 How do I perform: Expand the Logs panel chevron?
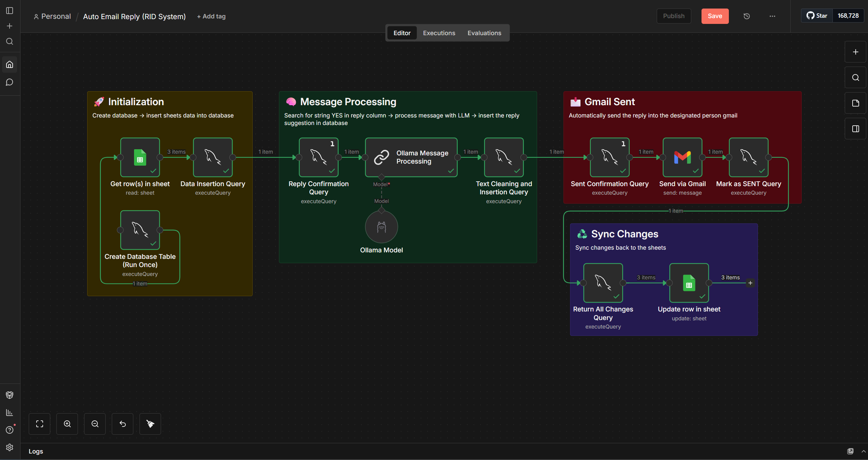tap(864, 451)
